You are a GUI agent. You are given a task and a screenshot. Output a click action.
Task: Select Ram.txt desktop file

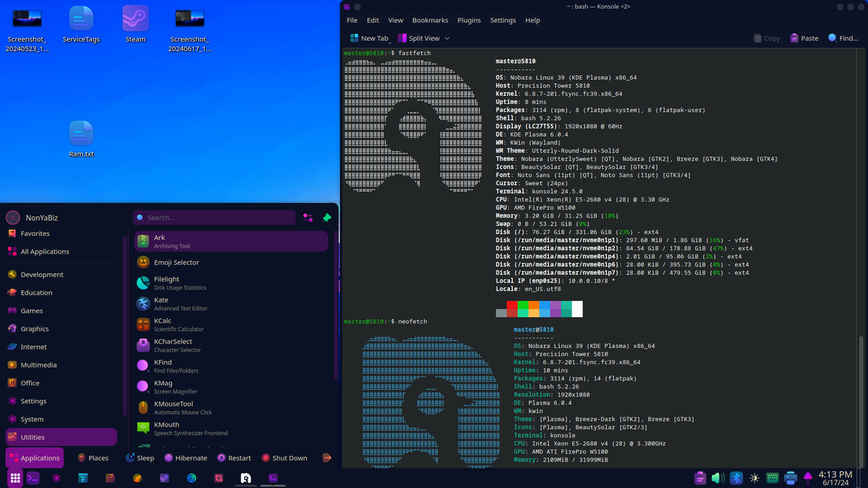coord(81,139)
